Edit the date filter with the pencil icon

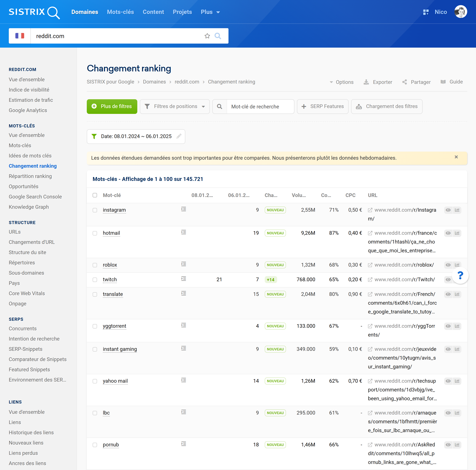pos(179,136)
